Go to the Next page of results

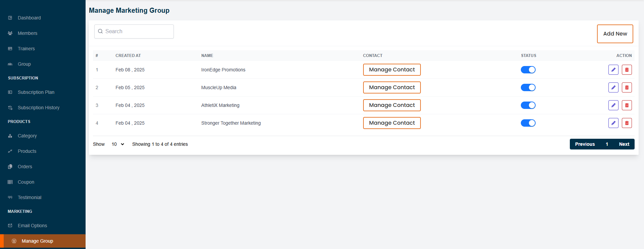[x=624, y=144]
